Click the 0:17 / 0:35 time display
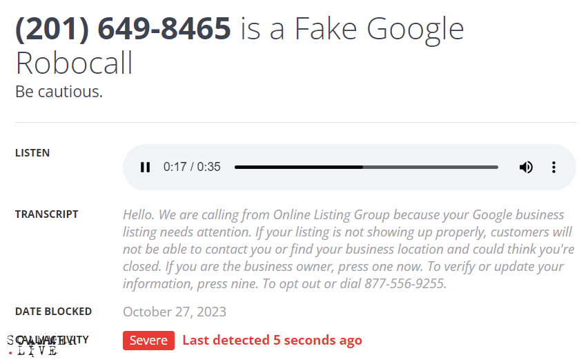Viewport: 588px width, 364px height. pos(192,167)
